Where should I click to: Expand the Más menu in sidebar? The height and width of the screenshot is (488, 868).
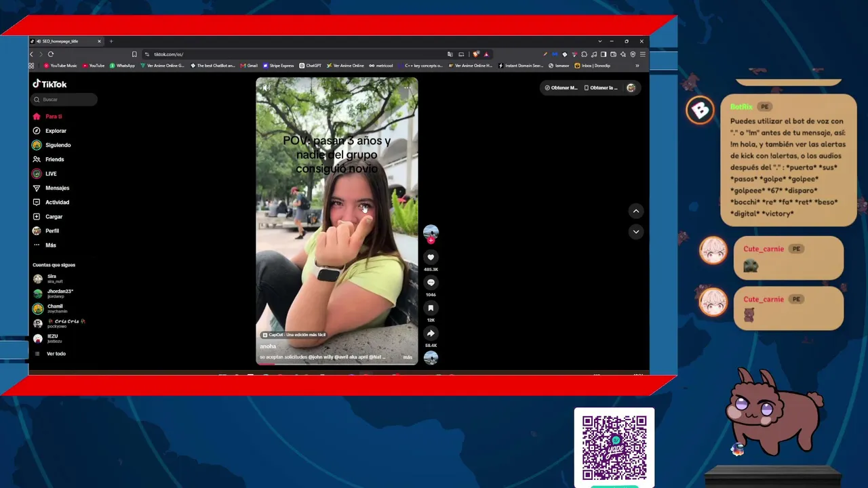[45, 245]
